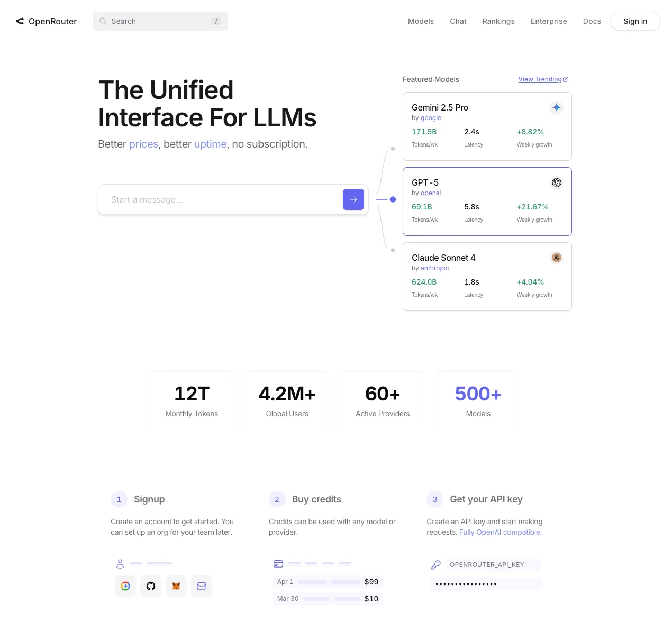Click the 60+ Active Providers stat
The image size is (672, 631).
383,400
